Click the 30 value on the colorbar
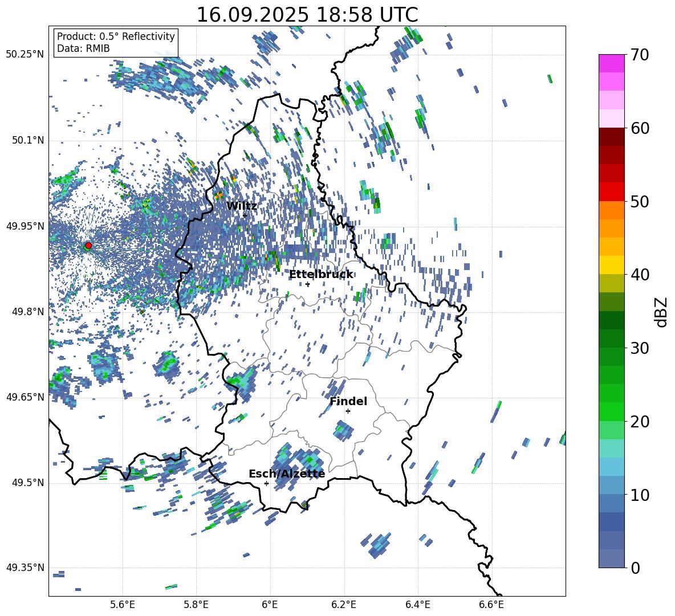Screen dimensions: 675x616 (x=640, y=348)
